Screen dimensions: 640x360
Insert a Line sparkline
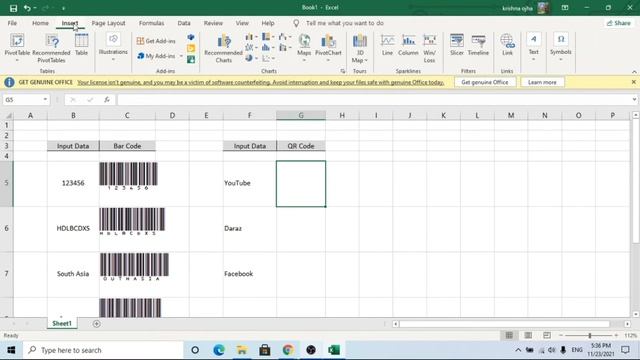pyautogui.click(x=387, y=45)
